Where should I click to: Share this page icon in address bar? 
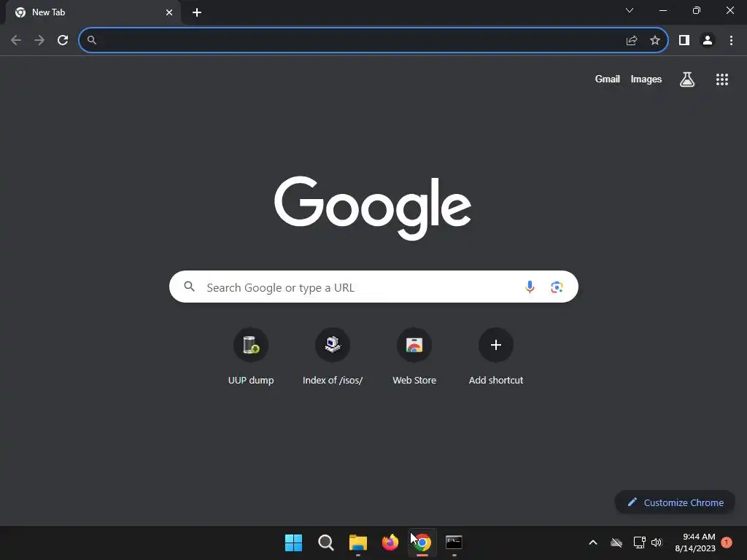coord(632,41)
